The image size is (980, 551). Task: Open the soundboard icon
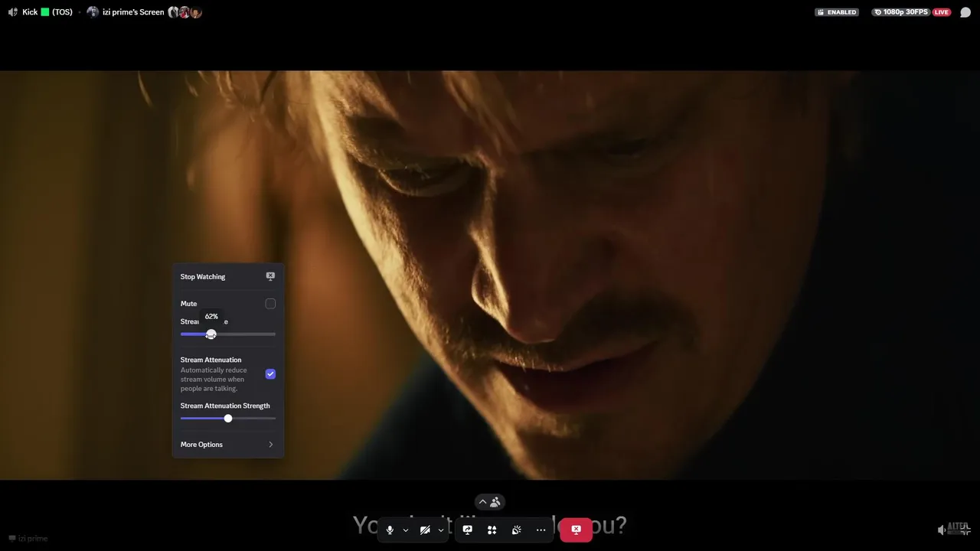pyautogui.click(x=517, y=530)
